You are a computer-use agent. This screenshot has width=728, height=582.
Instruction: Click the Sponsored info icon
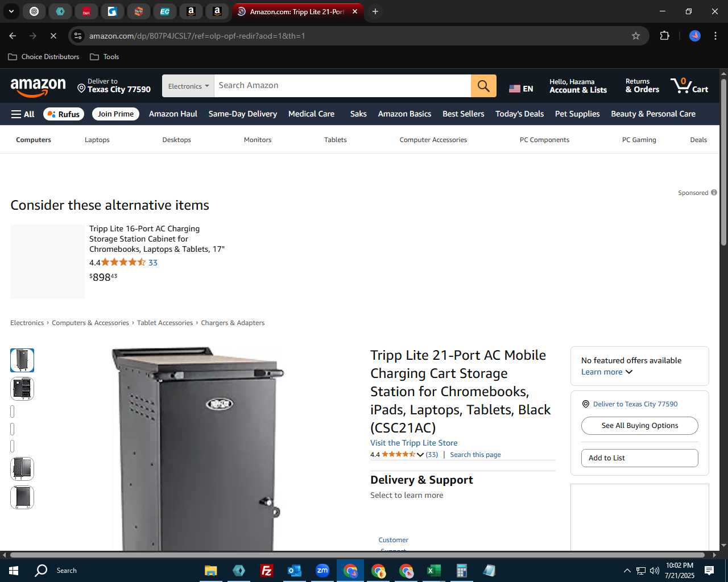coord(714,193)
